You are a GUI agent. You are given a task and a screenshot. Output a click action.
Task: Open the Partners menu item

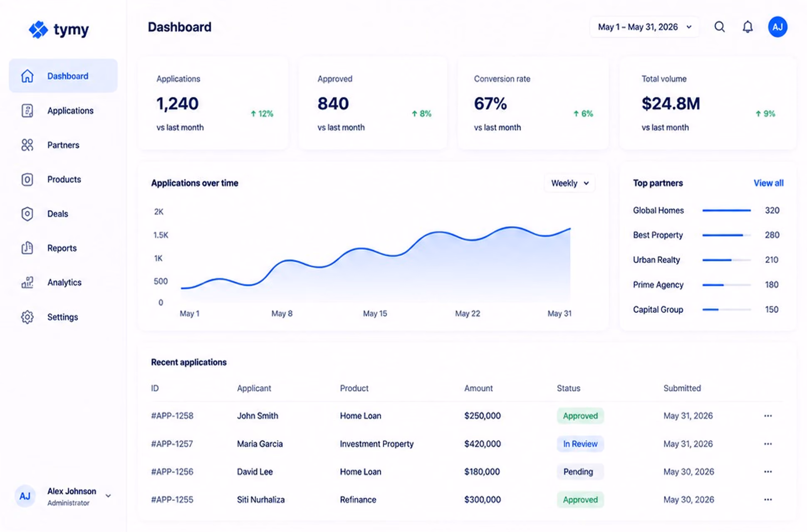[63, 145]
